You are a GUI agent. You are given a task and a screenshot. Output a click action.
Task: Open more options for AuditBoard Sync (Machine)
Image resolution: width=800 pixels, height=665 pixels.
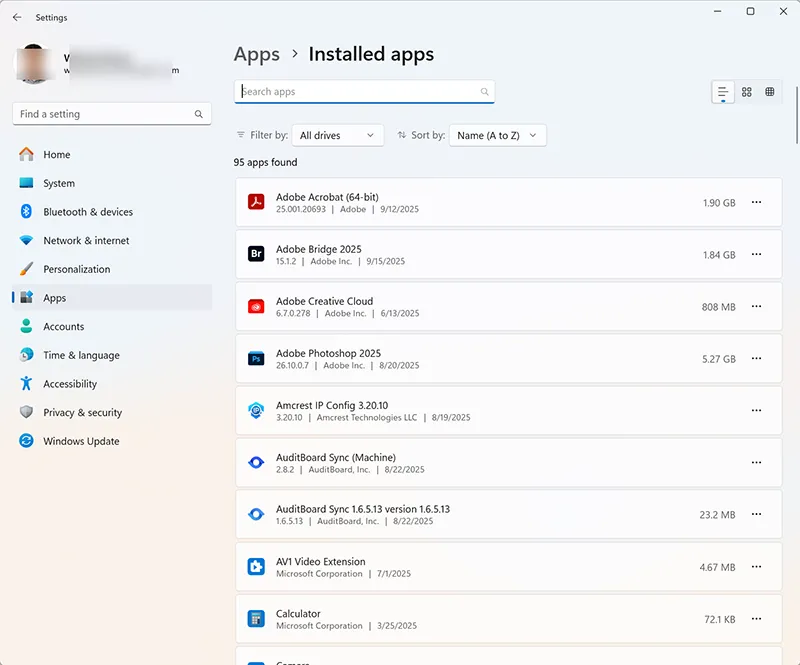757,462
